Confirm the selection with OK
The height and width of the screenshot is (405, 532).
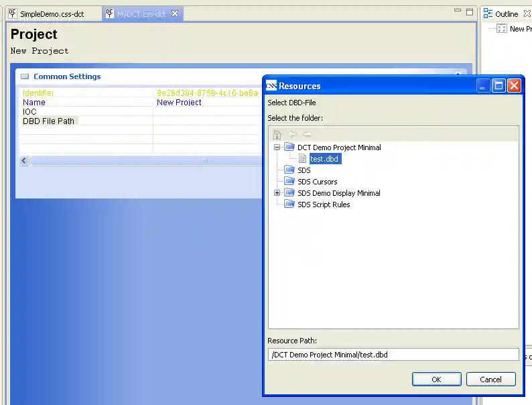click(x=436, y=379)
